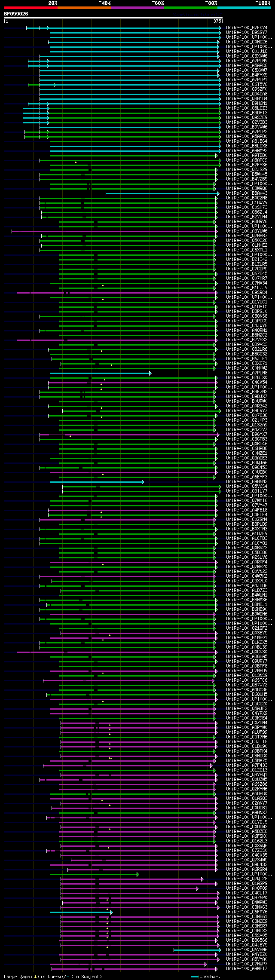
Task: Select the UniRef100_Q0BR23 label
Action: click(x=247, y=548)
